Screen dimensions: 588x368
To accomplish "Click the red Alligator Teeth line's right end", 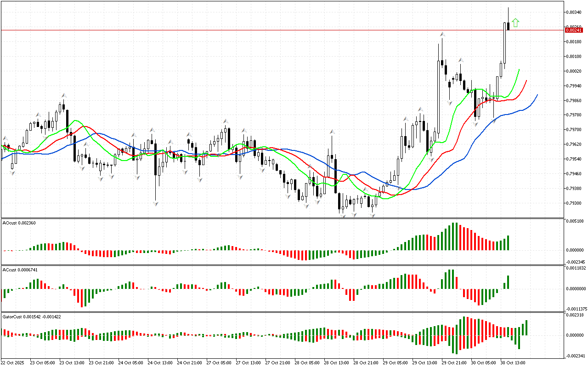I will [x=526, y=80].
